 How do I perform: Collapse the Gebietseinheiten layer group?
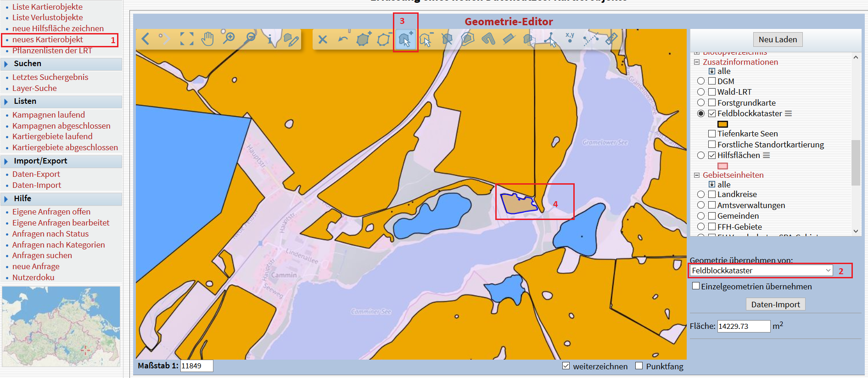697,175
